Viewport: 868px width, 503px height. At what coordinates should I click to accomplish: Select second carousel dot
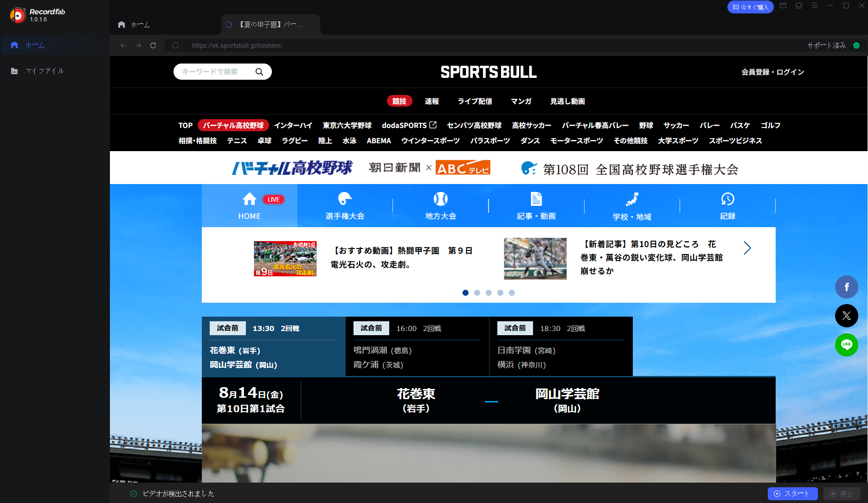pyautogui.click(x=477, y=293)
